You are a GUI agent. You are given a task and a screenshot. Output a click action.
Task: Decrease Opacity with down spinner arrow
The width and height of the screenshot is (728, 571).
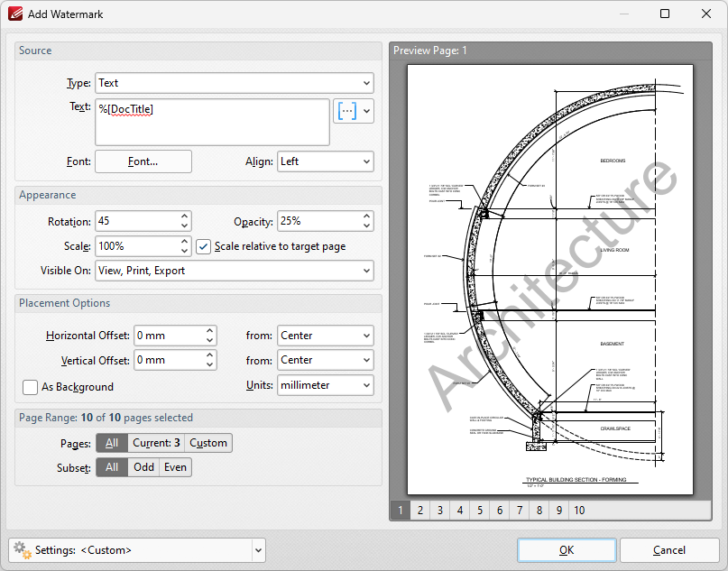[366, 226]
